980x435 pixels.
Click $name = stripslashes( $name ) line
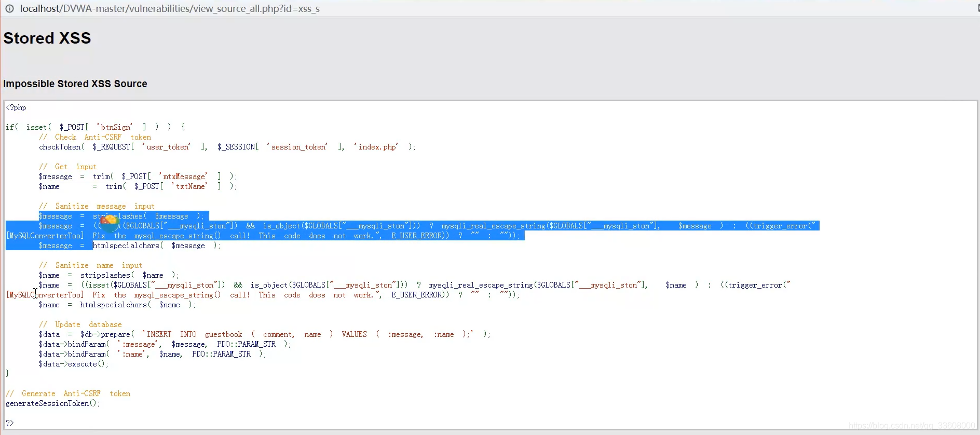[x=109, y=275]
